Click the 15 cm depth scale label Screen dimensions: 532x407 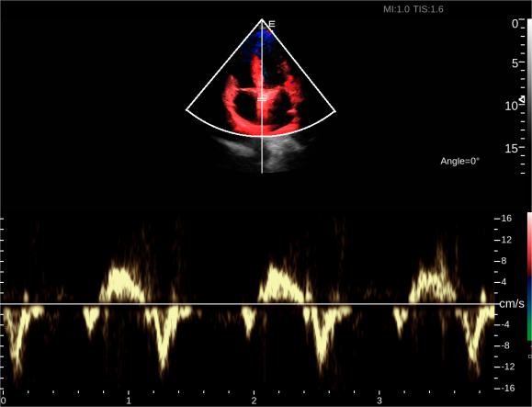coord(511,148)
